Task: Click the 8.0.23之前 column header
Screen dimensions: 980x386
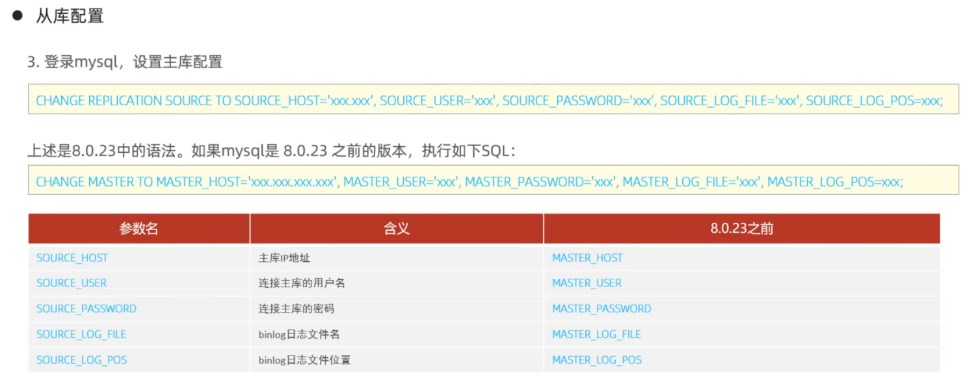Action: click(742, 229)
